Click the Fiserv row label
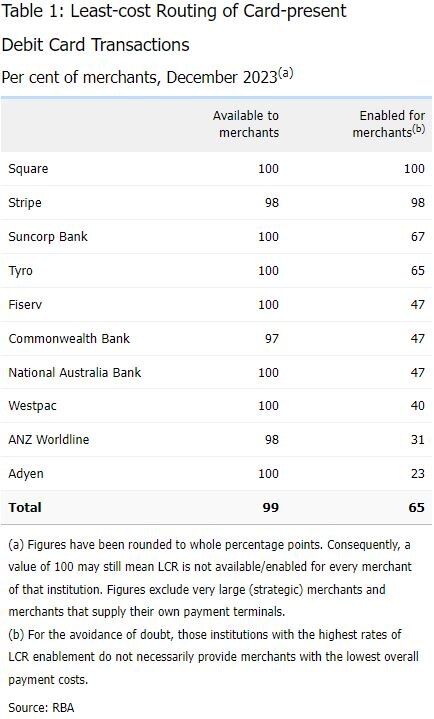 (x=25, y=304)
